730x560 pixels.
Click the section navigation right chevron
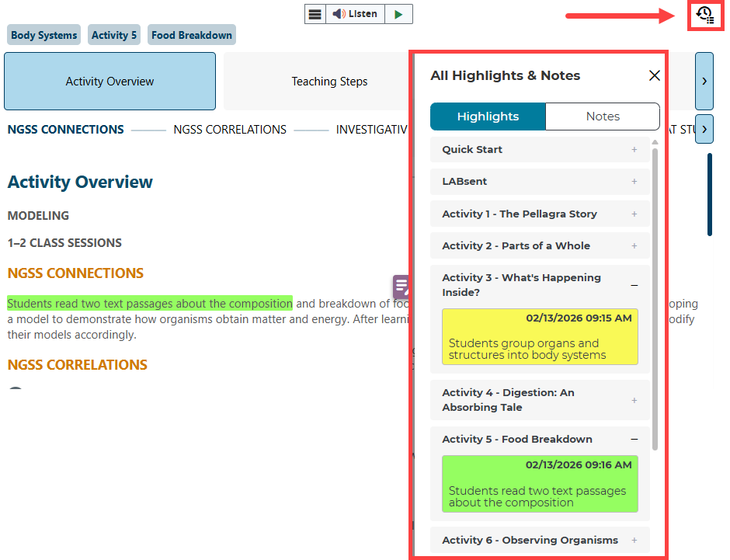click(704, 129)
